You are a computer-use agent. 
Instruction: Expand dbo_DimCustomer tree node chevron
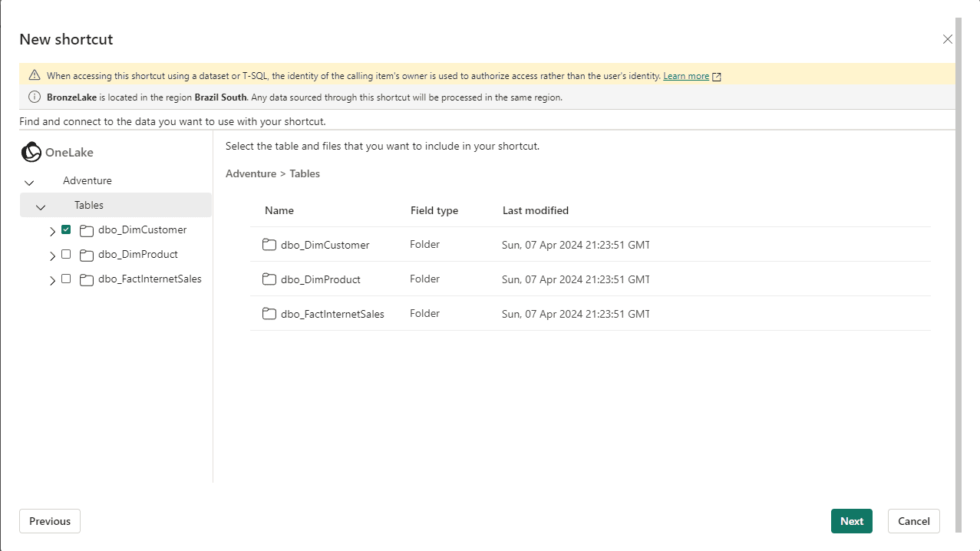52,232
